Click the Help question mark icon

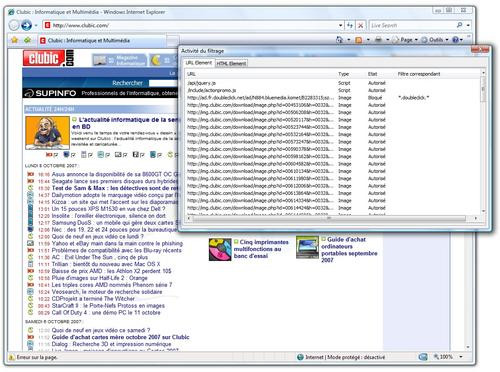pos(455,40)
